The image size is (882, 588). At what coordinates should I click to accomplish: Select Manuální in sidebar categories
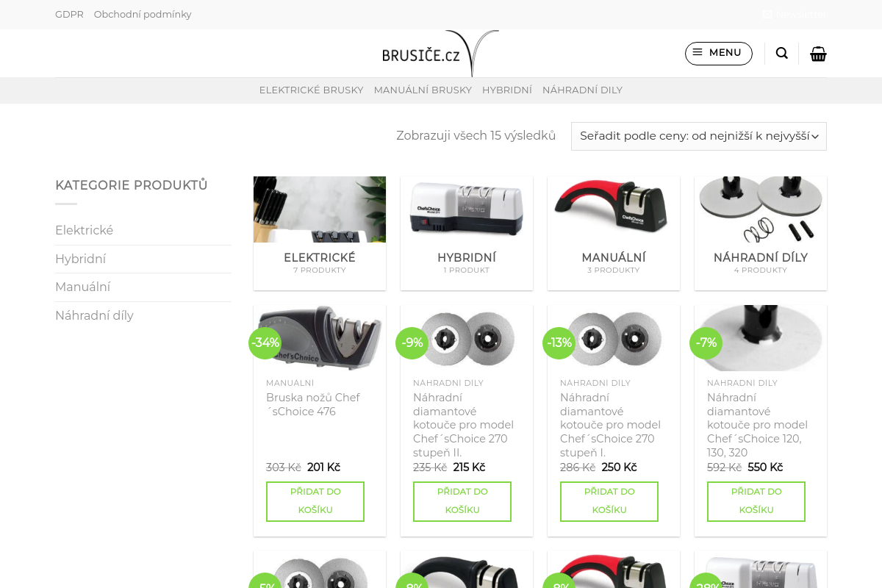click(82, 287)
